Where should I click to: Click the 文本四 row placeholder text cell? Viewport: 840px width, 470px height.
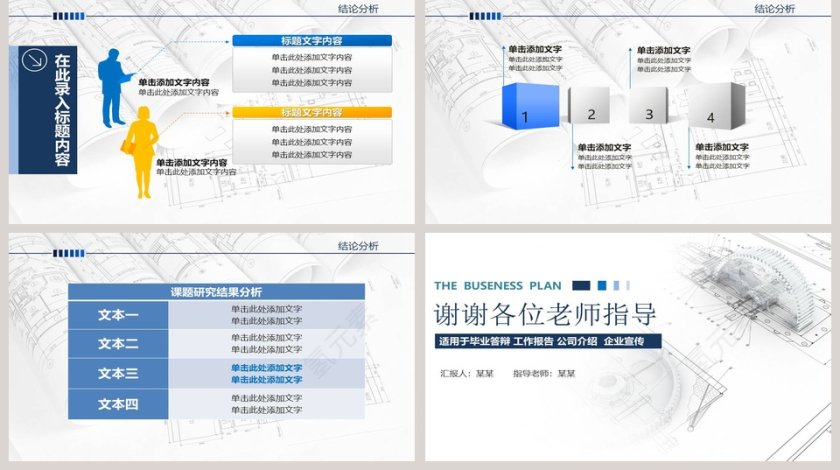[x=267, y=404]
